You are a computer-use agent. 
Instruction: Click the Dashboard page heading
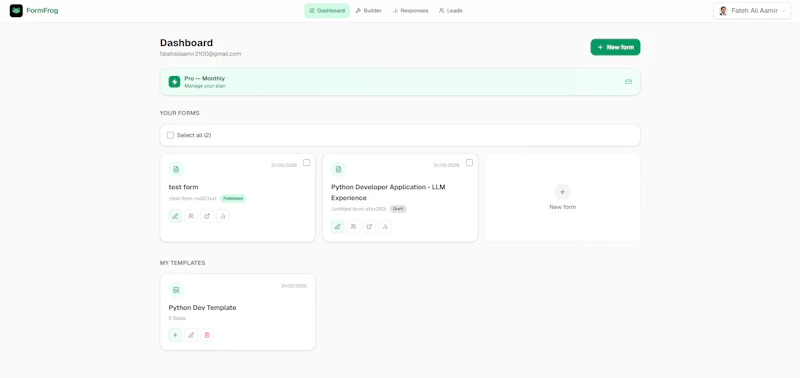click(x=186, y=43)
